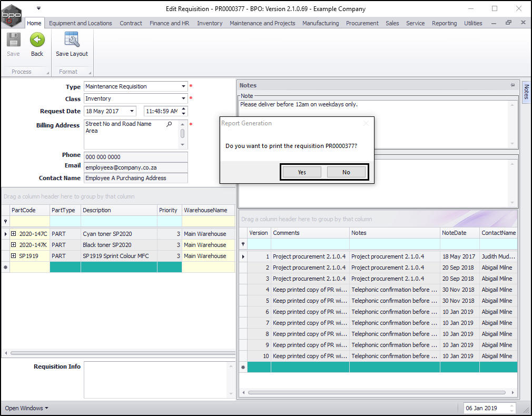
Task: Click the Requisition Info text box
Action: (x=156, y=379)
